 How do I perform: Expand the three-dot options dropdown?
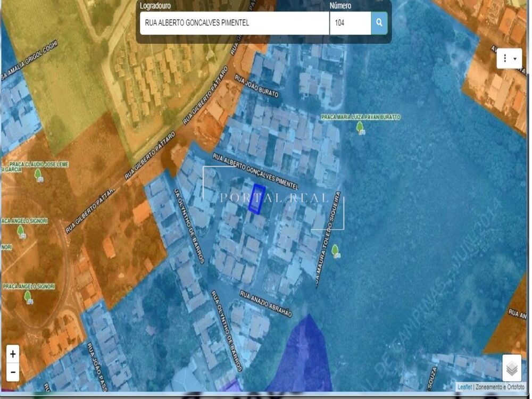tap(509, 59)
